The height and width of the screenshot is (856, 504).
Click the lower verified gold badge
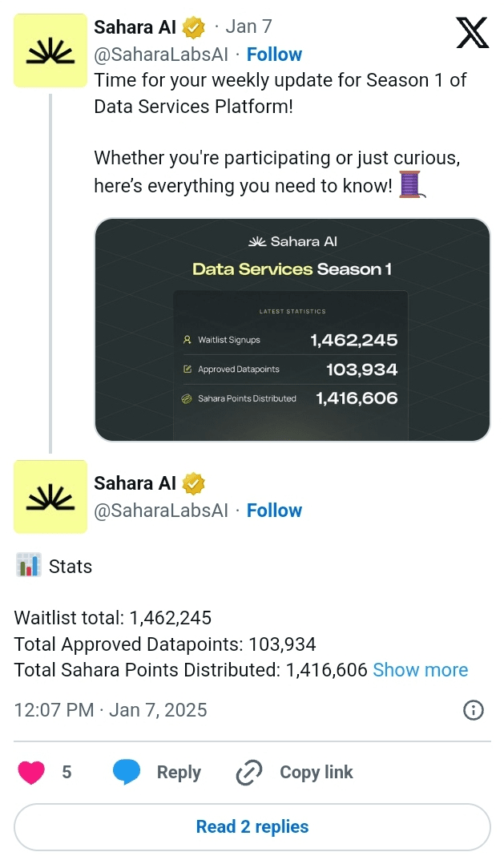(x=193, y=483)
